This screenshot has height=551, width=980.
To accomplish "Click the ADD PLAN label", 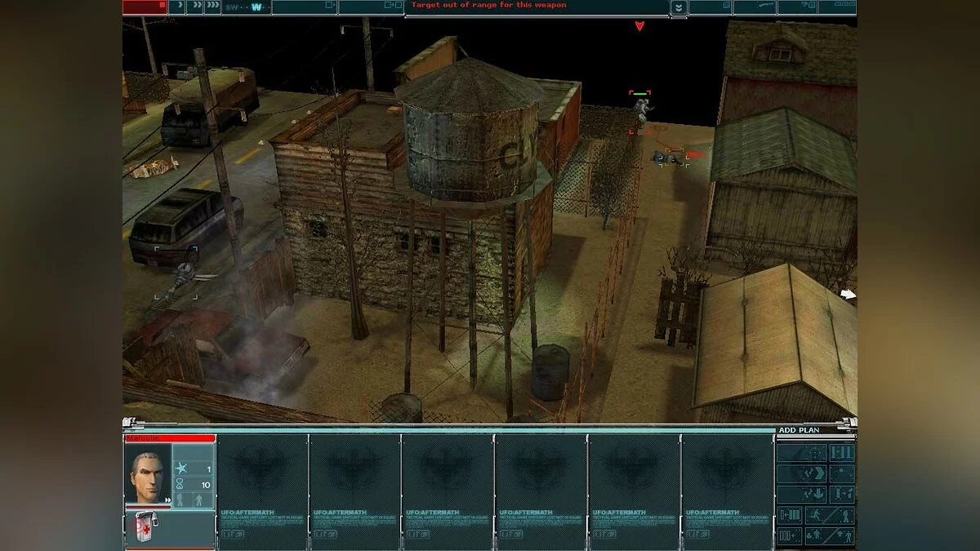I will click(x=798, y=430).
